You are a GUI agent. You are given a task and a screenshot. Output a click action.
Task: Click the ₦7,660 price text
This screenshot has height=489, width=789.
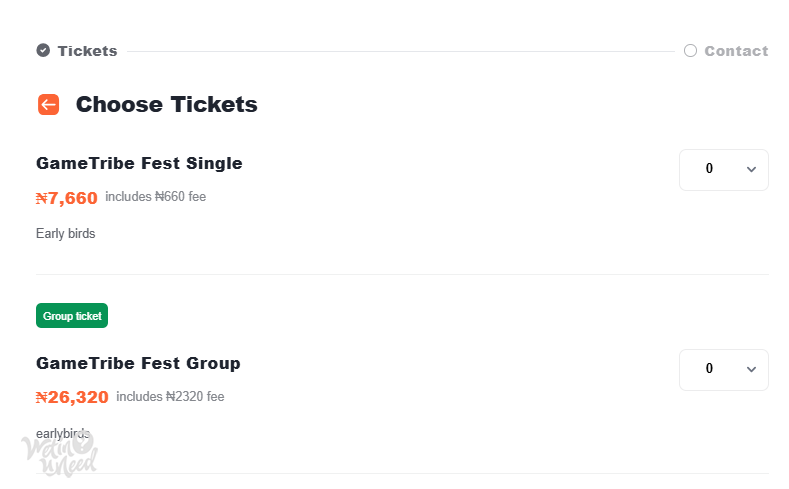(x=66, y=198)
